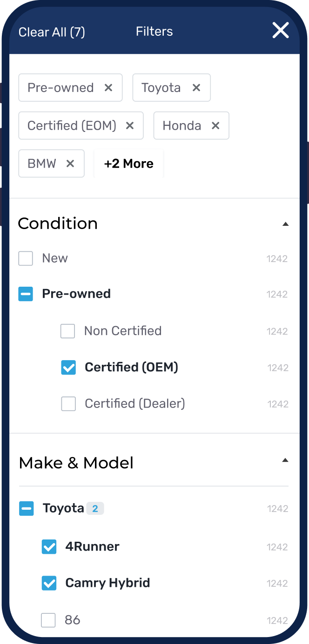
Task: Close the Filters panel with X icon
Action: (x=281, y=31)
